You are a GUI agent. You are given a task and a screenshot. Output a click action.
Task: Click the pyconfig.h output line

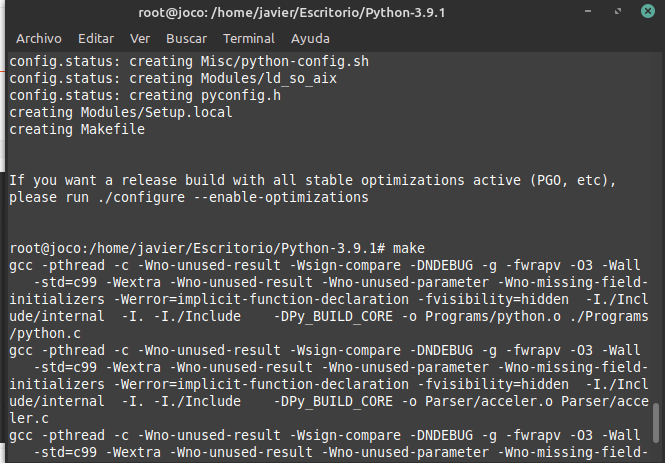point(145,95)
